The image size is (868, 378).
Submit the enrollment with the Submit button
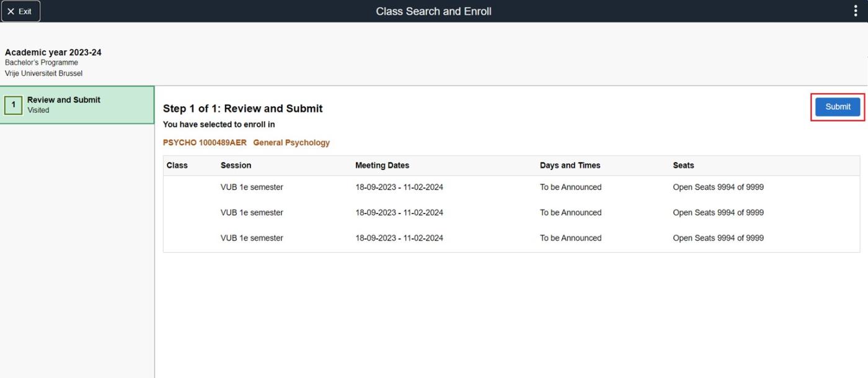[838, 107]
